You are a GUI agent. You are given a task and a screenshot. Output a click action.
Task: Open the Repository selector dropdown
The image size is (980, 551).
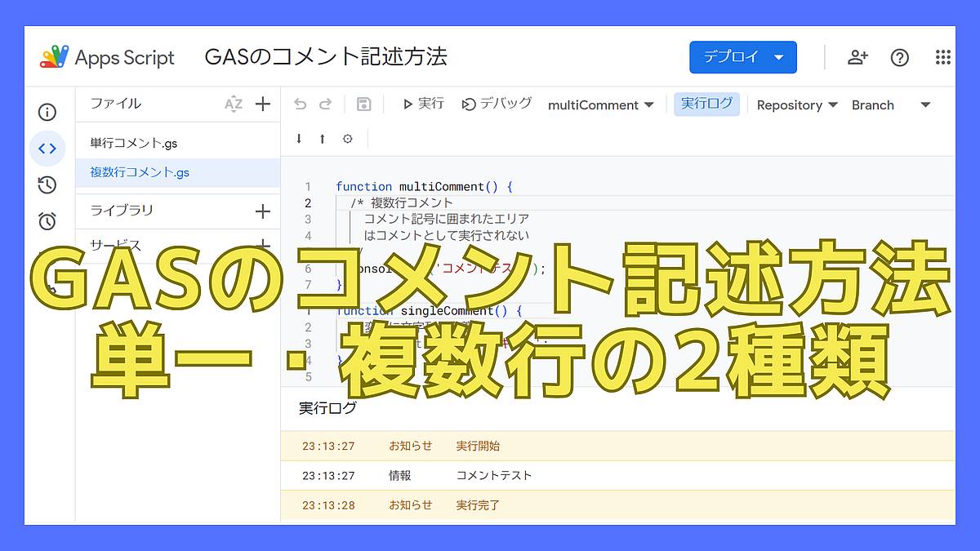(796, 104)
